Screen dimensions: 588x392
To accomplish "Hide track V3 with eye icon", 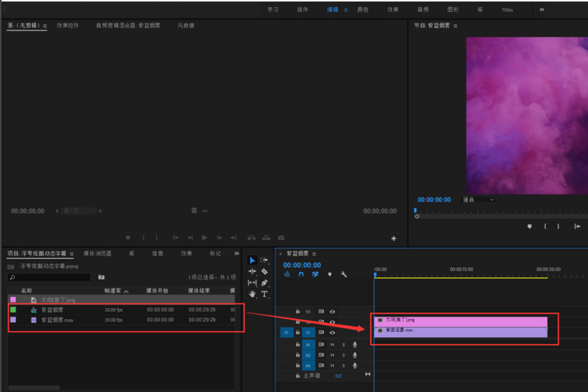I will coord(332,311).
